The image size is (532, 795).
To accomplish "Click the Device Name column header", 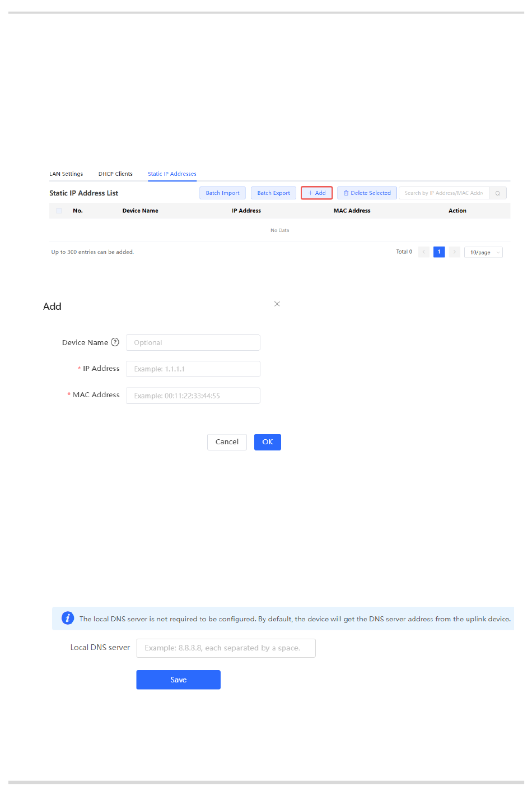I will coord(140,211).
